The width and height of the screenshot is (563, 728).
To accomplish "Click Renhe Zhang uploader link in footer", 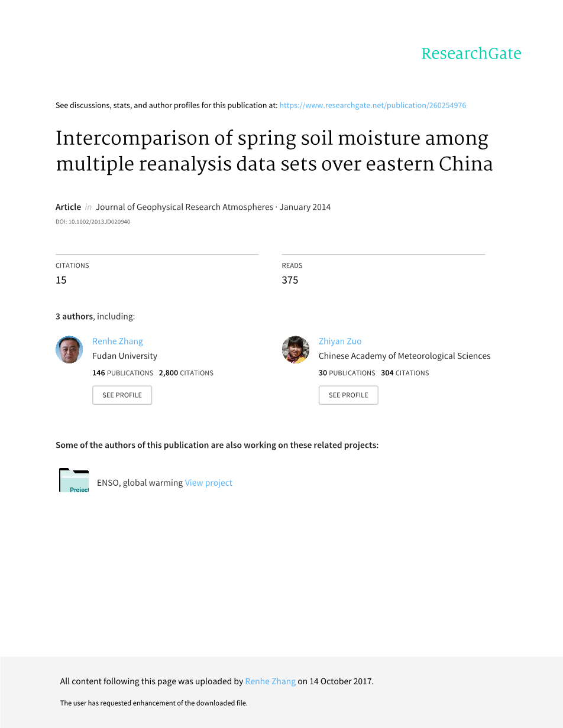I will (x=270, y=681).
